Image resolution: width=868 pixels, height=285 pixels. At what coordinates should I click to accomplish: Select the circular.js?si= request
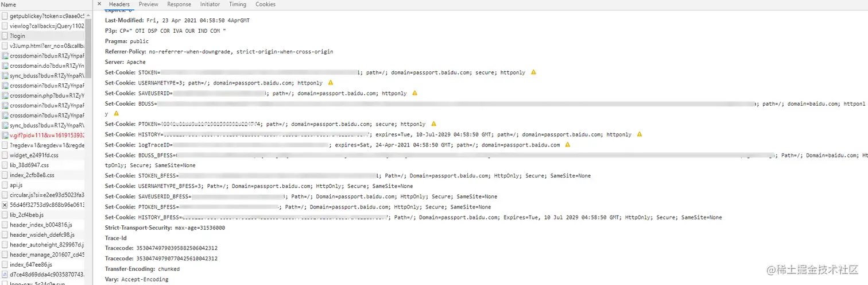(42, 195)
